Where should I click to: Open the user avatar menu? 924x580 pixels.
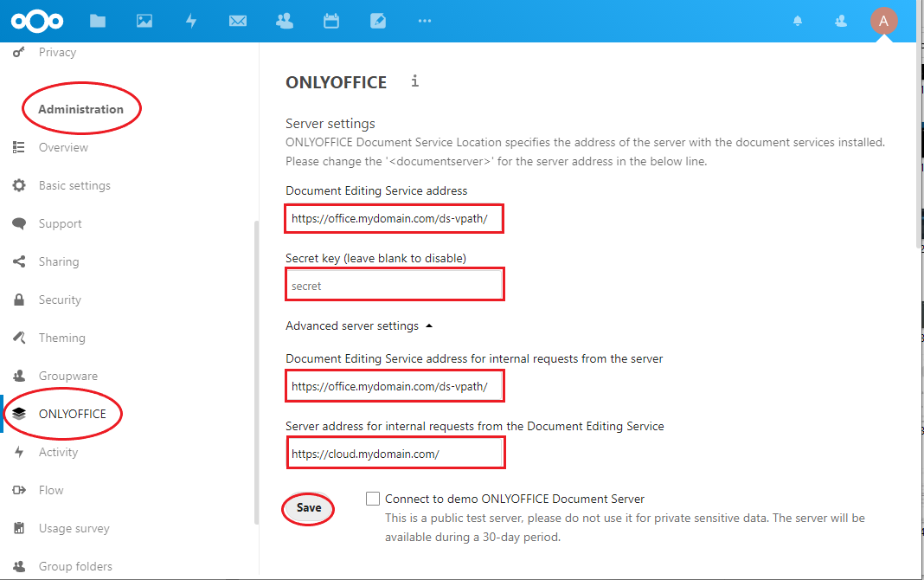click(x=884, y=22)
